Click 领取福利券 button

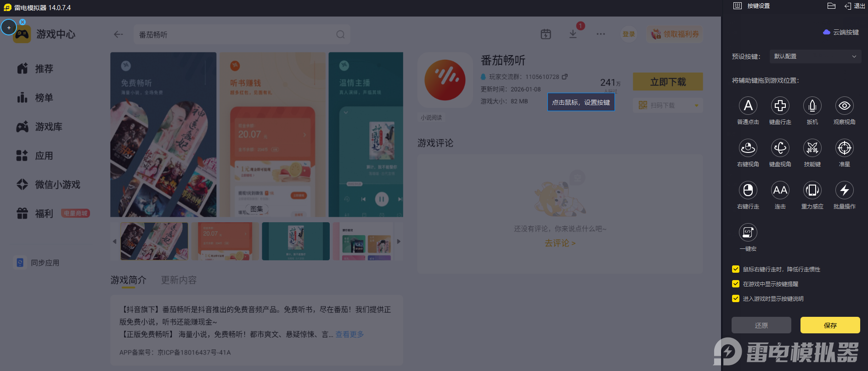pyautogui.click(x=675, y=34)
